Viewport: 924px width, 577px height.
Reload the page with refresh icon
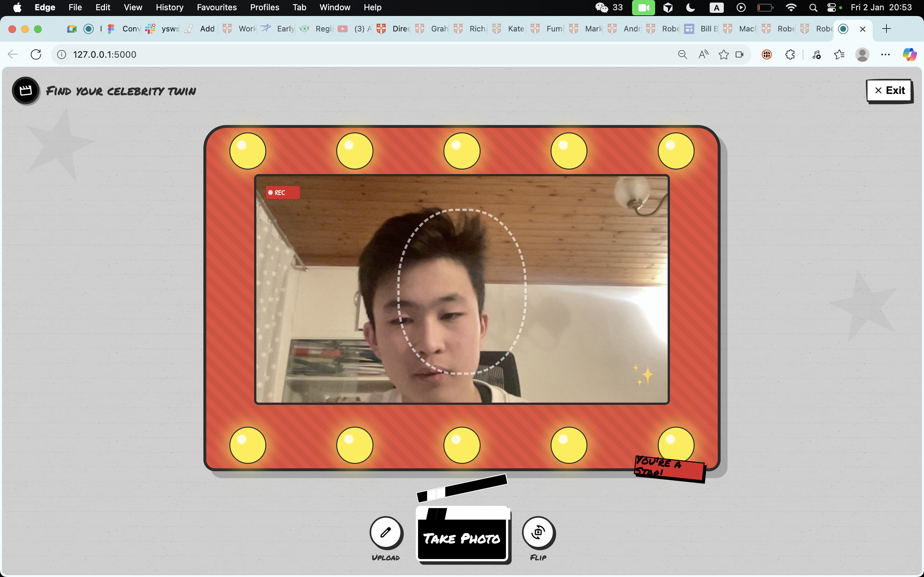36,54
